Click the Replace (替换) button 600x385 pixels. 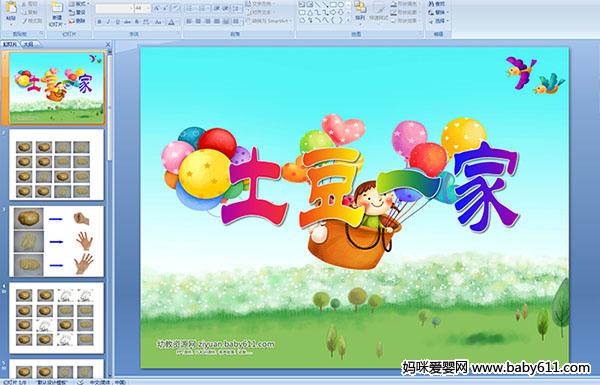[x=437, y=13]
